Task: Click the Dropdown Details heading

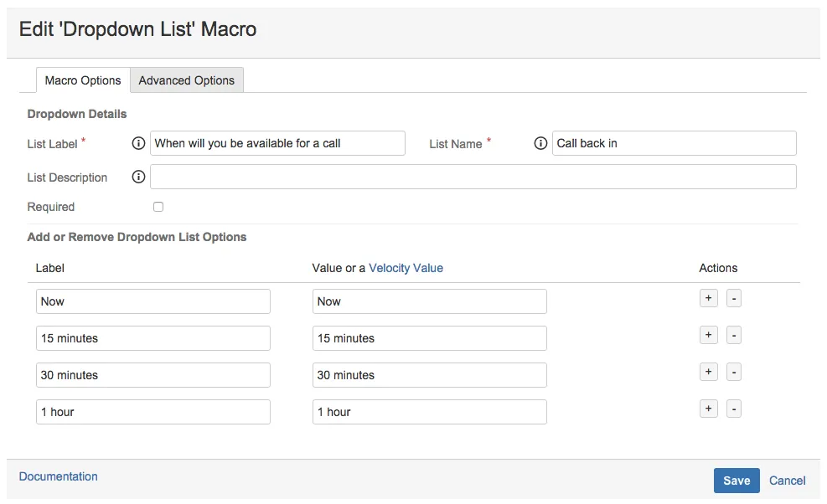Action: pyautogui.click(x=77, y=115)
